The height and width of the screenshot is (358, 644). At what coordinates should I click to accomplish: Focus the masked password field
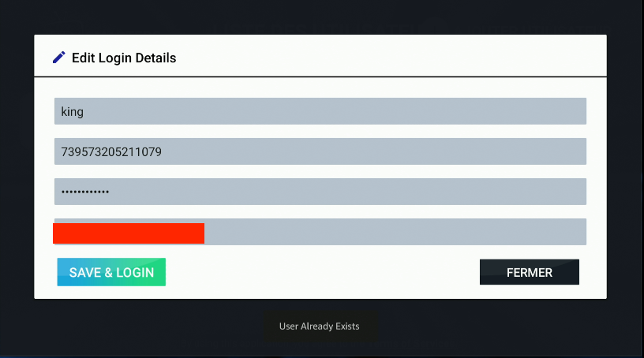tap(320, 192)
